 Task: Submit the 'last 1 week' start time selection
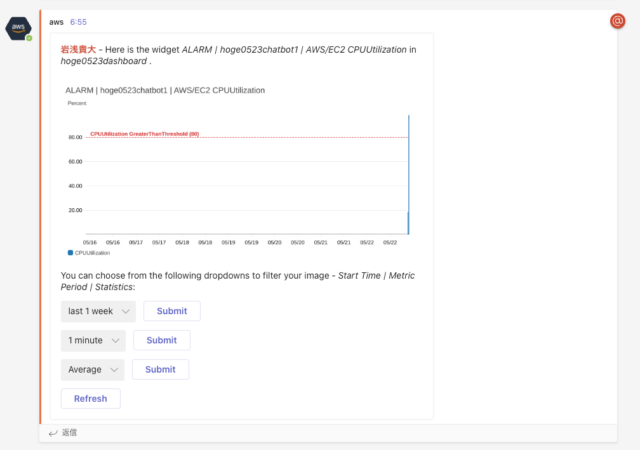(x=172, y=311)
